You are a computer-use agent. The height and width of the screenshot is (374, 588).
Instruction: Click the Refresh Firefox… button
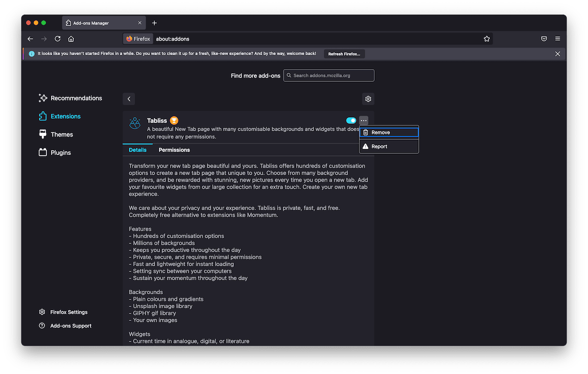344,54
